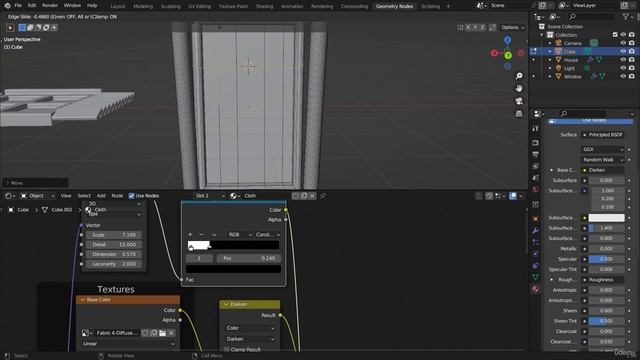This screenshot has height=360, width=640.
Task: Collapse the Darken node with its chevron
Action: 226,304
